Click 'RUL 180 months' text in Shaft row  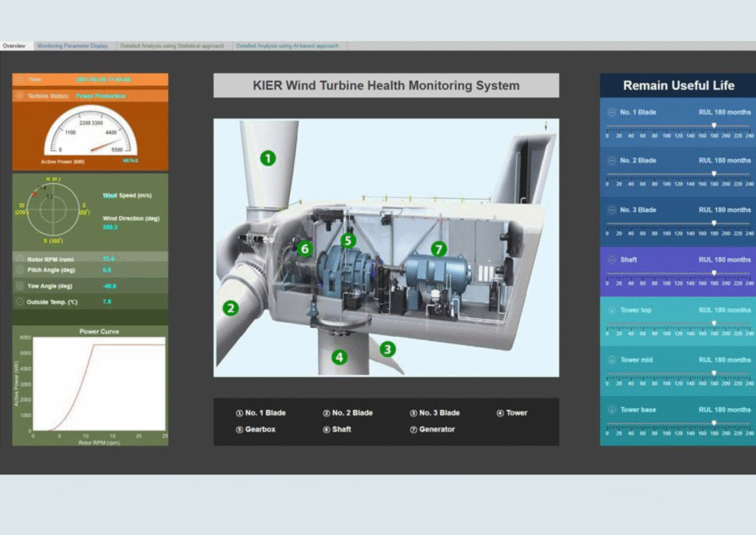725,259
